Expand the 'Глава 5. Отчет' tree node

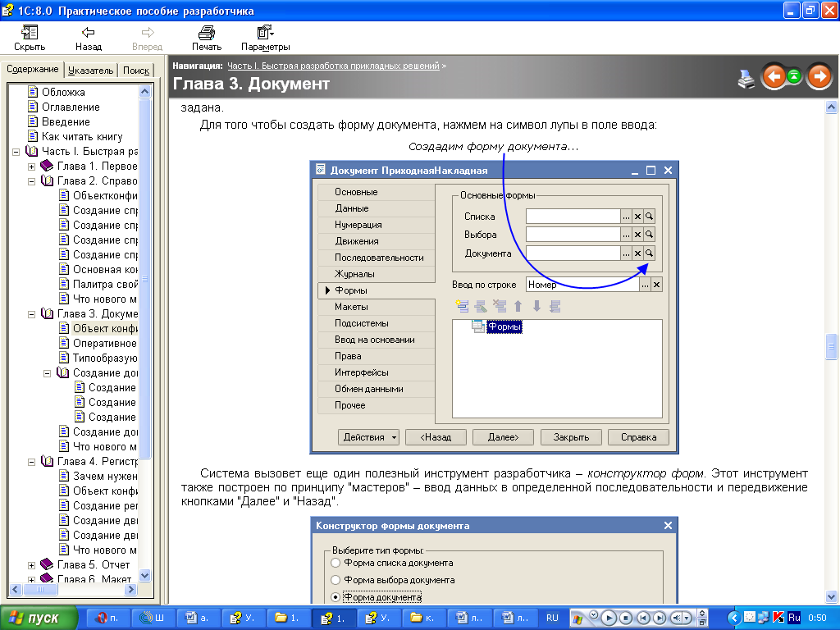(x=31, y=565)
